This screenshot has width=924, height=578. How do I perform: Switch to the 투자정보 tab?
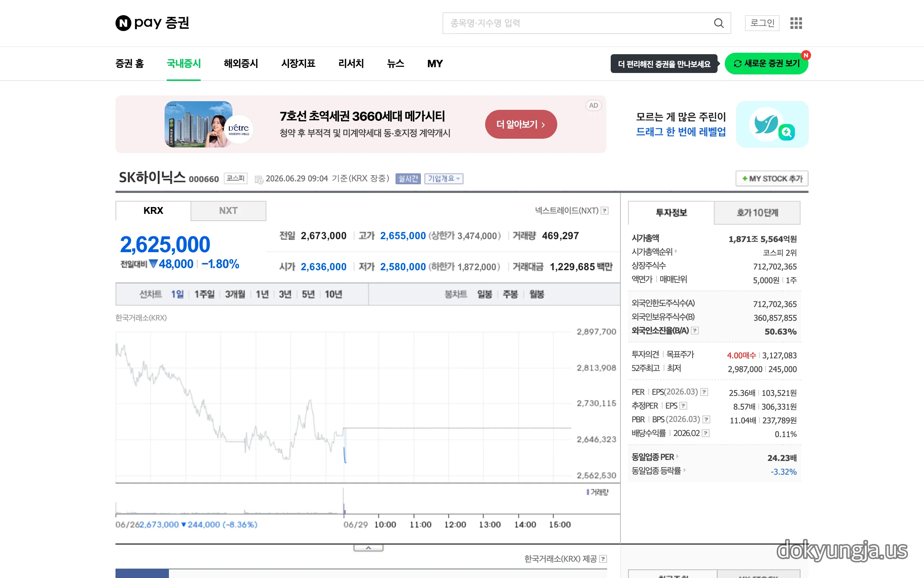click(x=671, y=212)
